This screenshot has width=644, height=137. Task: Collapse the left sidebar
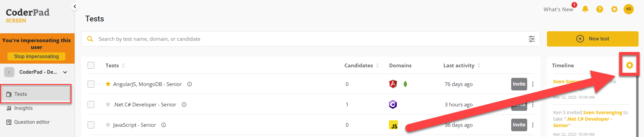click(75, 6)
